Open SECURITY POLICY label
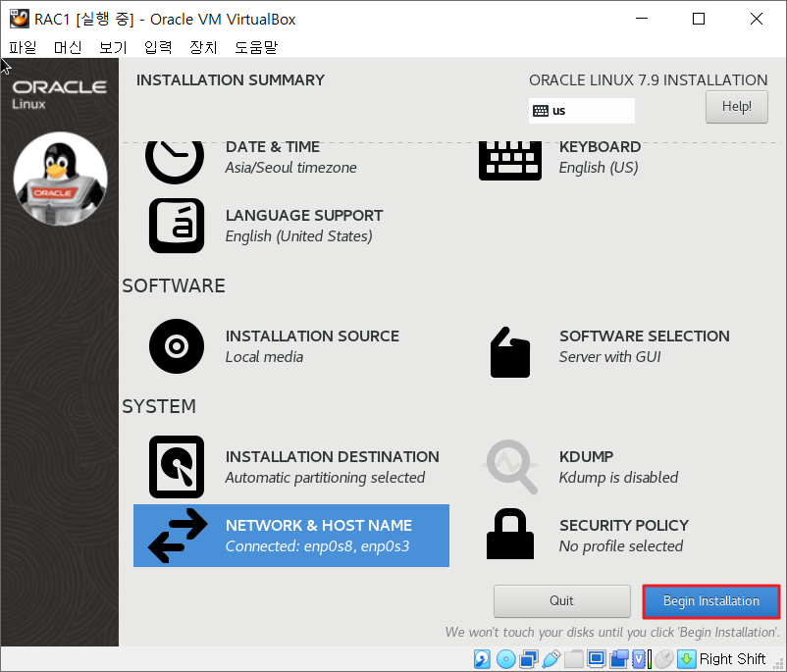 [624, 526]
